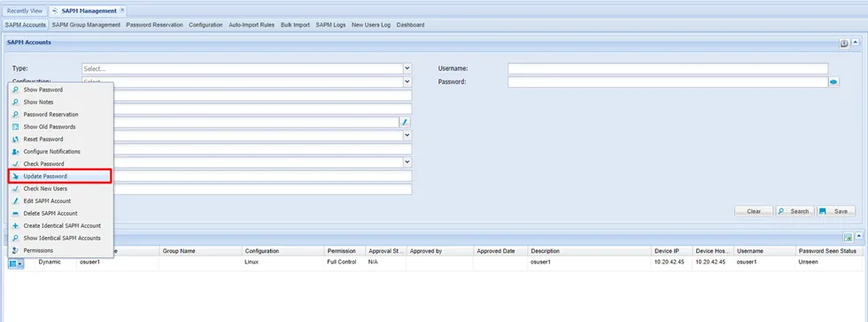This screenshot has height=322, width=868.
Task: Click the Search button
Action: [x=795, y=211]
